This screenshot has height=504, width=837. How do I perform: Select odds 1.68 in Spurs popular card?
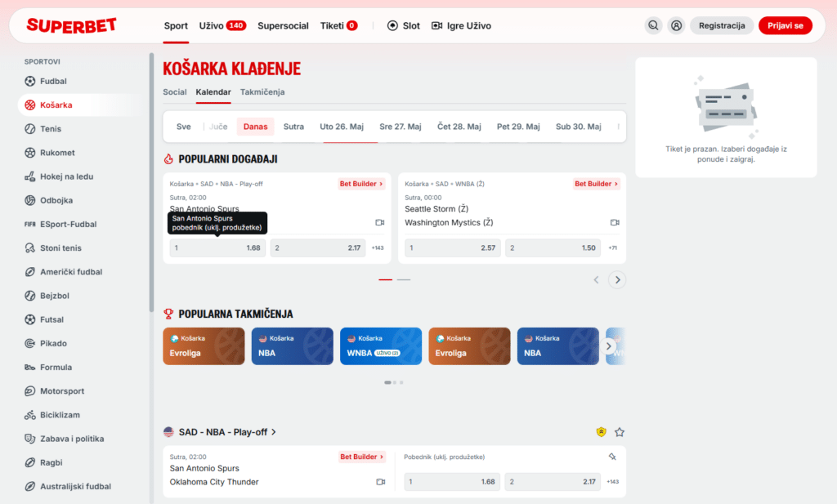[217, 248]
